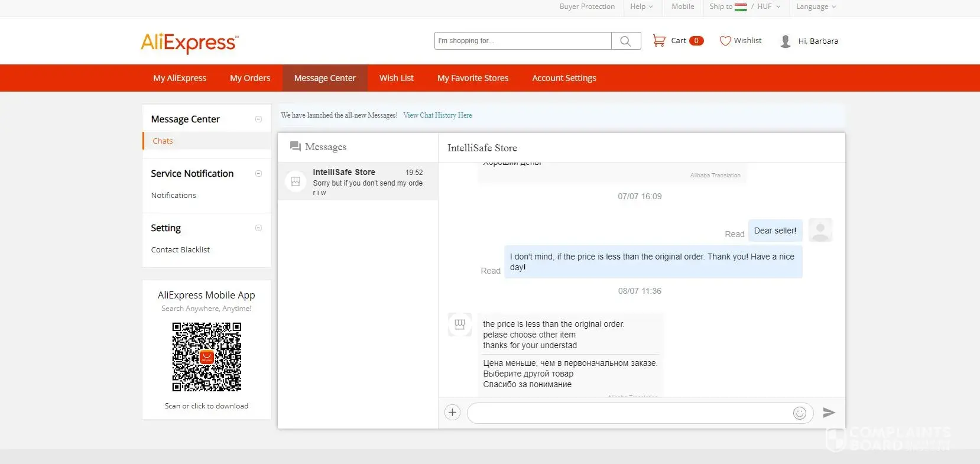Viewport: 980px width, 464px height.
Task: Click View Chat History Here link
Action: click(x=437, y=115)
